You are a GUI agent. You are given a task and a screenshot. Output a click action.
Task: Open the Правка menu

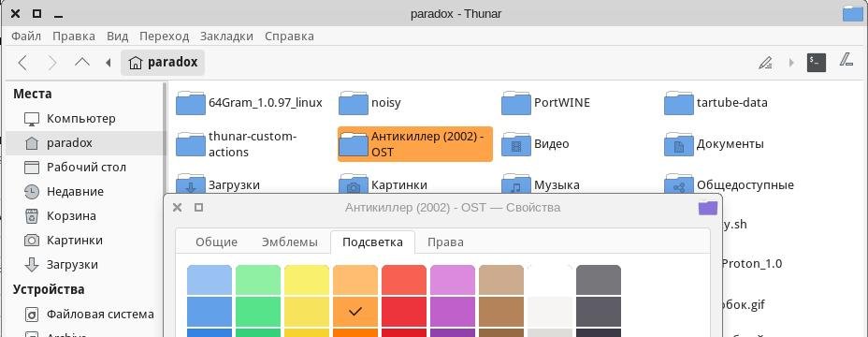[74, 37]
